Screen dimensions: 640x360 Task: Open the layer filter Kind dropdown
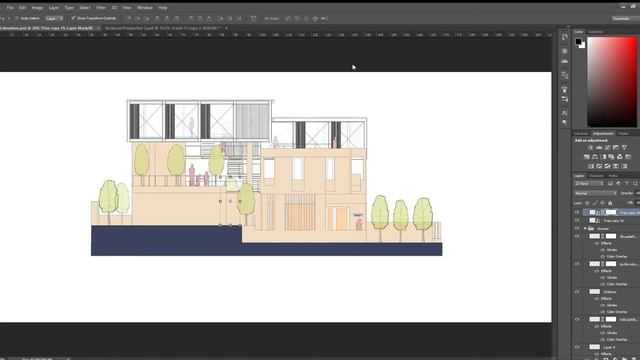[x=588, y=184]
